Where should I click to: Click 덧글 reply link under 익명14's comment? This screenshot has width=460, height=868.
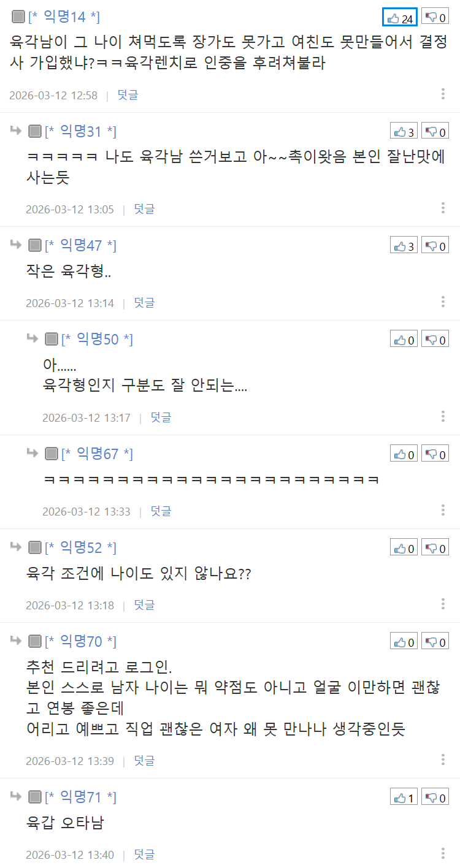[x=128, y=95]
